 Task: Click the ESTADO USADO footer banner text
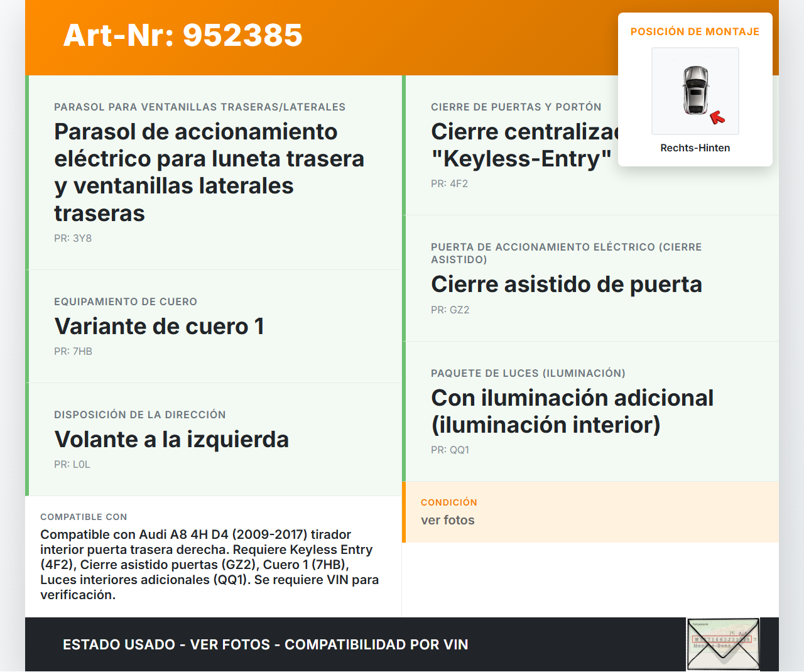(x=266, y=644)
